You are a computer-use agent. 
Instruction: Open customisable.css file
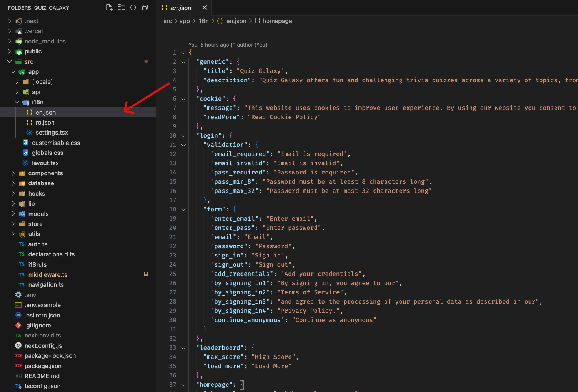coord(78,143)
